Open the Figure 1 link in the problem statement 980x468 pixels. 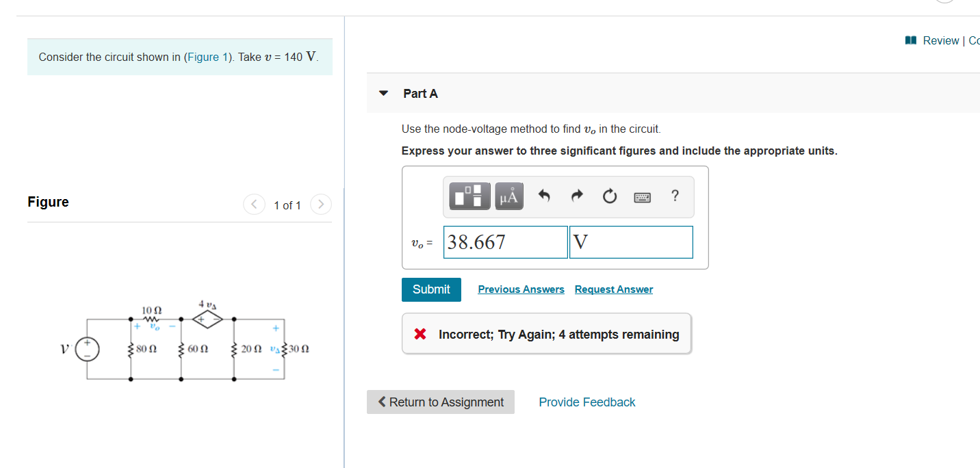tap(209, 57)
